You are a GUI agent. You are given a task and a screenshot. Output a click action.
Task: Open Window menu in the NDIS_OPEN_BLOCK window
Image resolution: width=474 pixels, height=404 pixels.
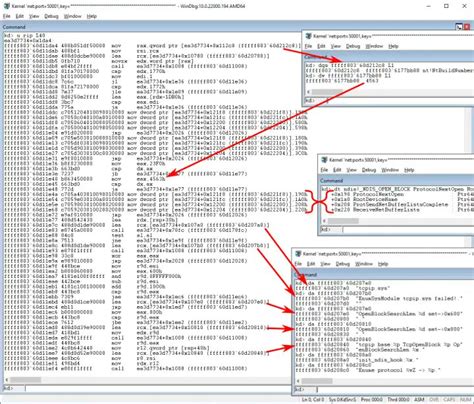(x=390, y=170)
